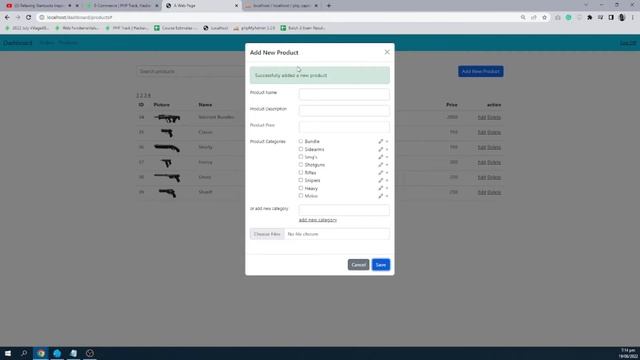Click the pencil edit icon for Heavy
This screenshot has width=640, height=360.
380,188
